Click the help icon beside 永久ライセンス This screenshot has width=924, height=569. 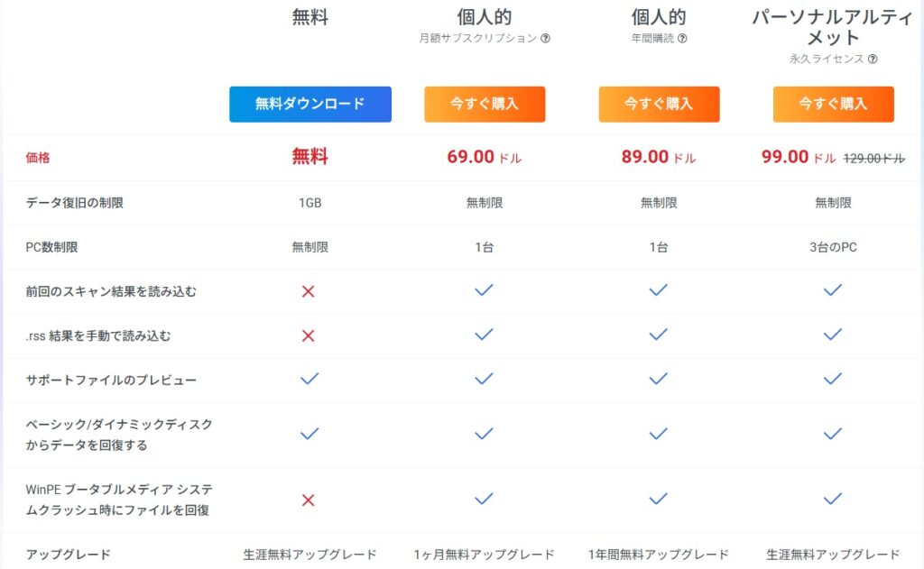pos(873,59)
